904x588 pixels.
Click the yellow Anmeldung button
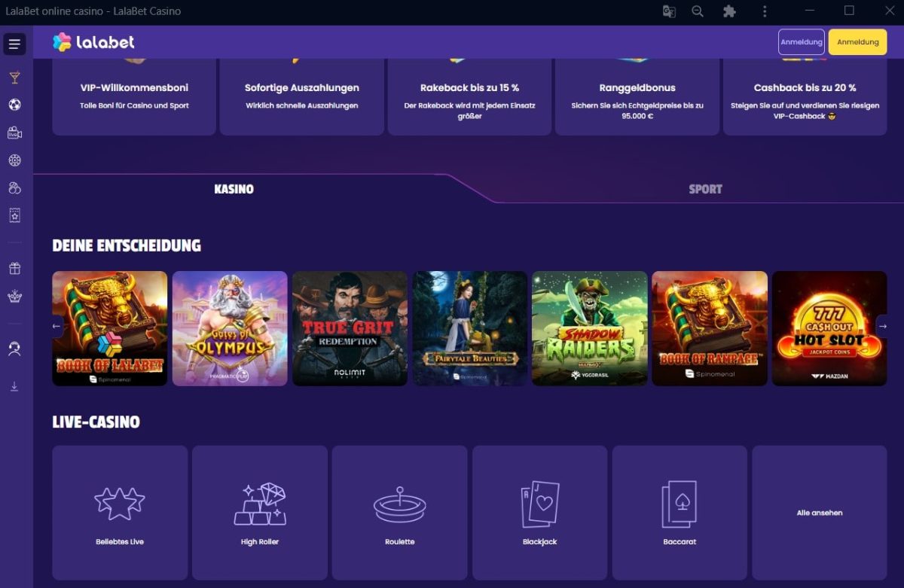click(857, 42)
